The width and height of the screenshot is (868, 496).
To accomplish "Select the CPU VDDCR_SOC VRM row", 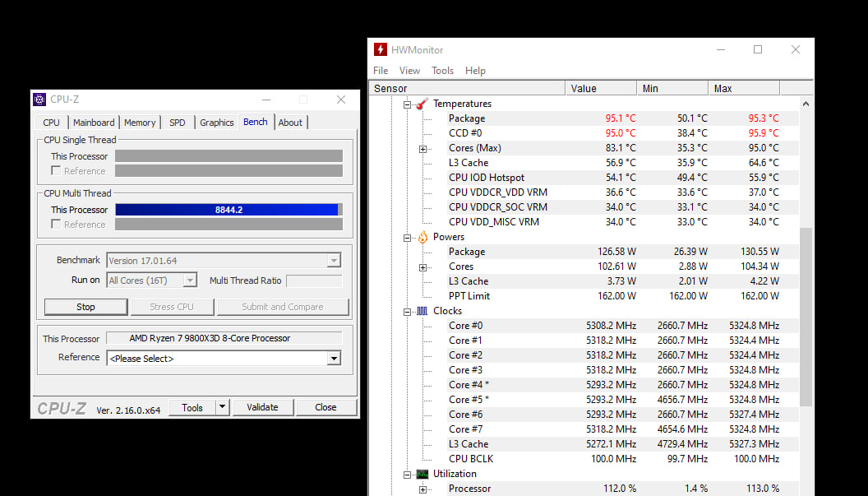I will [x=622, y=207].
